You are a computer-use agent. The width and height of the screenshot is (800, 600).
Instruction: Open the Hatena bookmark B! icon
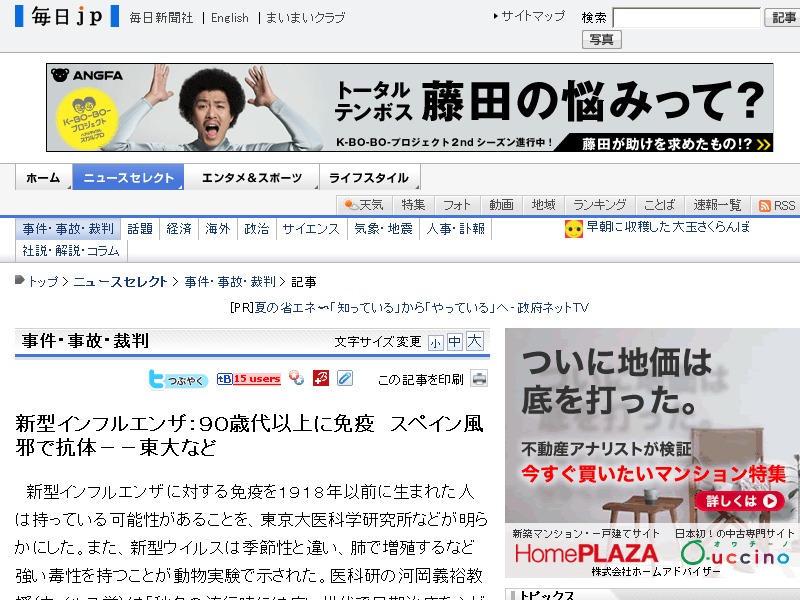[x=224, y=379]
